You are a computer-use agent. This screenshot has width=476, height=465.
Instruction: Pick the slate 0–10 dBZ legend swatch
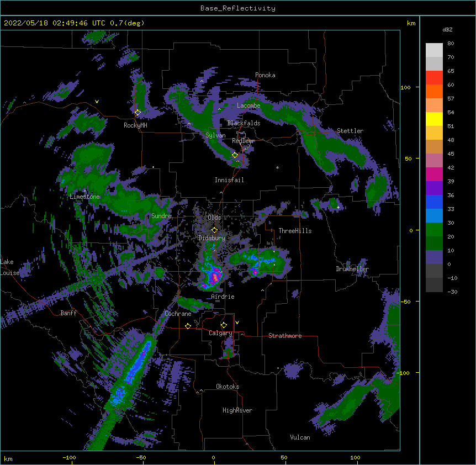[434, 257]
